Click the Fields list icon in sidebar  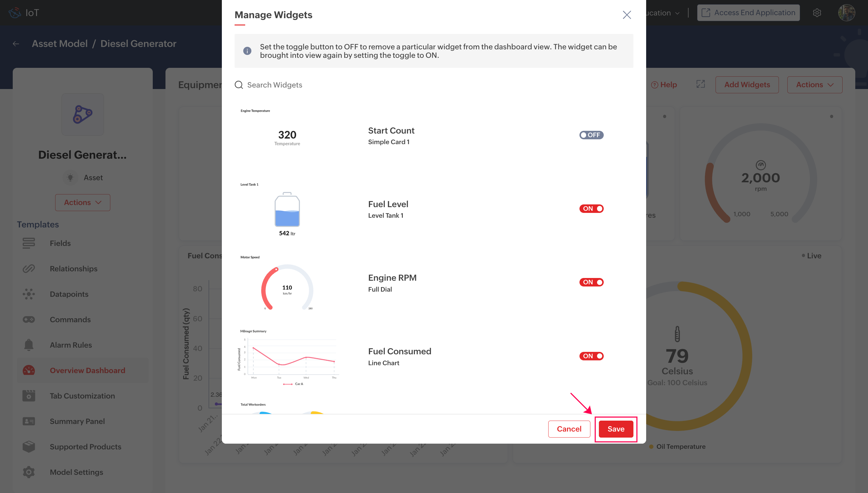(29, 243)
